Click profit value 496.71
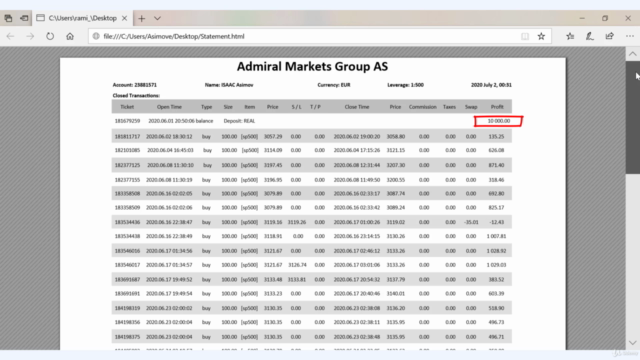This screenshot has width=640, height=360. (496, 337)
